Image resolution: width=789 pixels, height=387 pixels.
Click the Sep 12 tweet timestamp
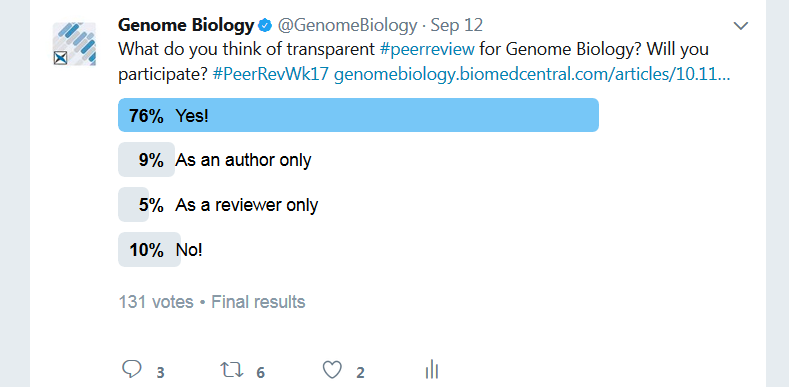coord(457,25)
